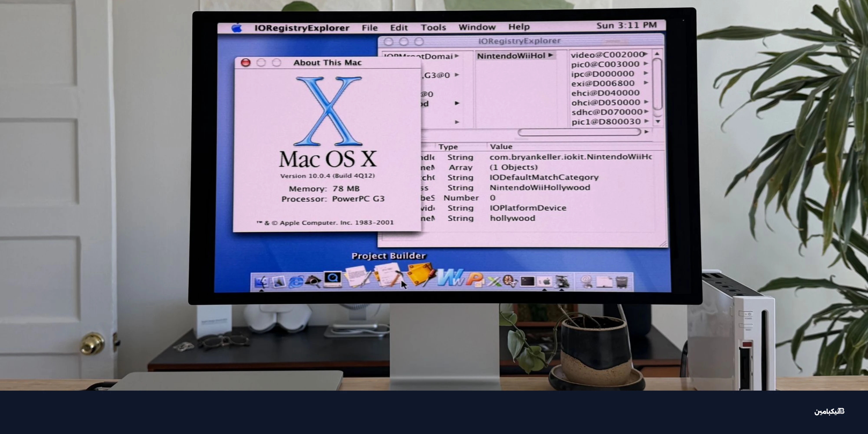Select the hollywood value row
Screen dimensions: 868x434
pos(512,218)
